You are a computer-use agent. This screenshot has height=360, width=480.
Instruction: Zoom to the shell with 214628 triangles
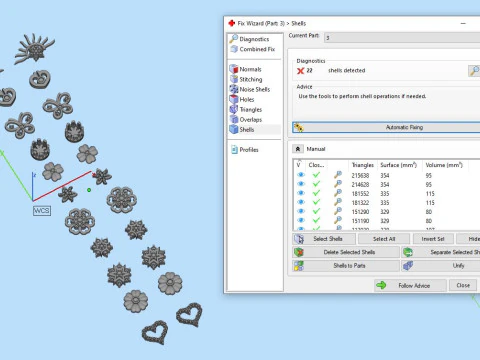(338, 184)
